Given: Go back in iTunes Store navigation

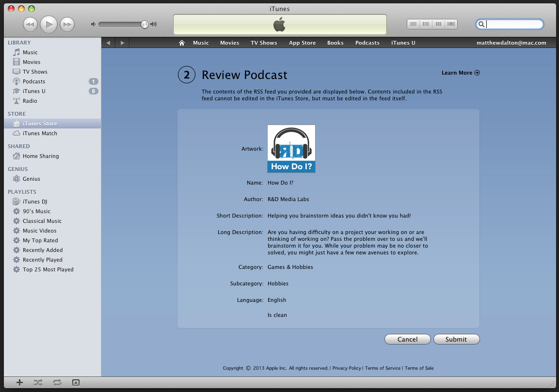Looking at the screenshot, I should tap(108, 43).
